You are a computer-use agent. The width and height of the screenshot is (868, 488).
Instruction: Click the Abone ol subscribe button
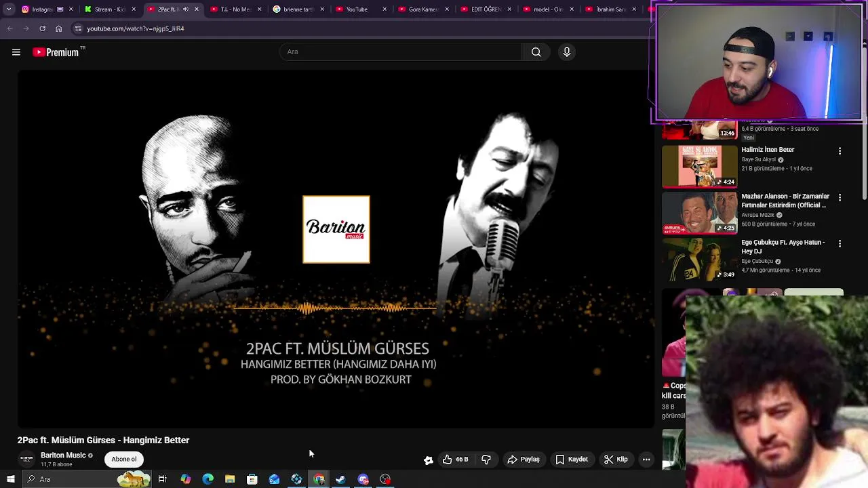pyautogui.click(x=124, y=459)
